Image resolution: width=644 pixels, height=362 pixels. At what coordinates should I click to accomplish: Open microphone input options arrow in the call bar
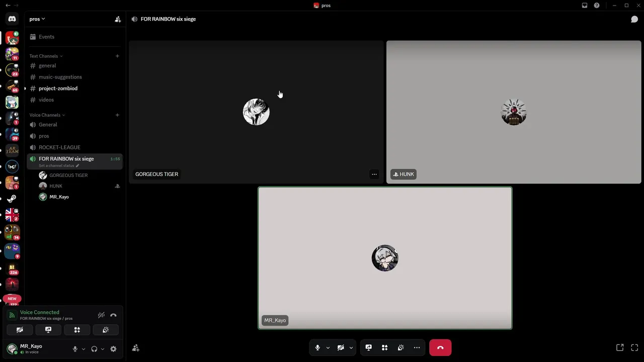tap(328, 347)
